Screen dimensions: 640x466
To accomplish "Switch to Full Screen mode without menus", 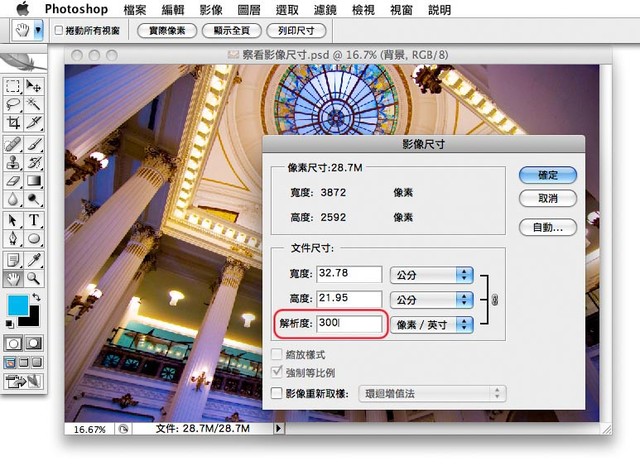I will [x=37, y=362].
